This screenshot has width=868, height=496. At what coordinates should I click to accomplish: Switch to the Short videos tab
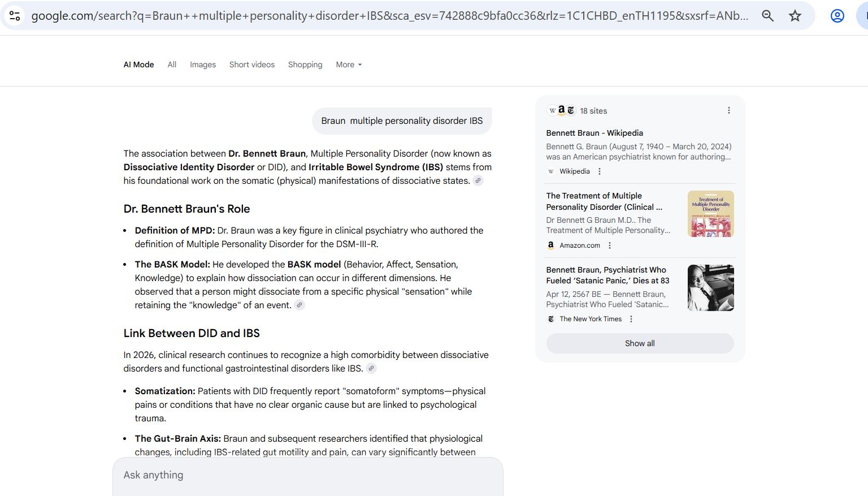[x=251, y=64]
